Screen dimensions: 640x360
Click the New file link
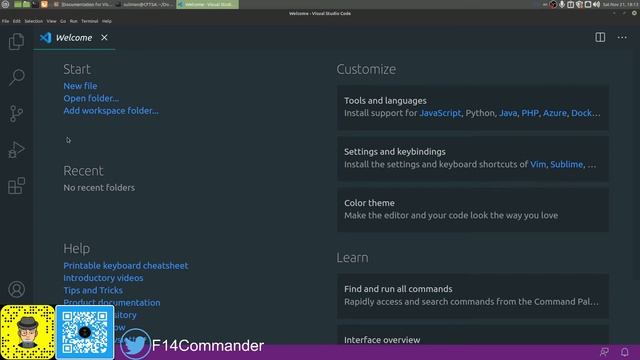tap(80, 86)
